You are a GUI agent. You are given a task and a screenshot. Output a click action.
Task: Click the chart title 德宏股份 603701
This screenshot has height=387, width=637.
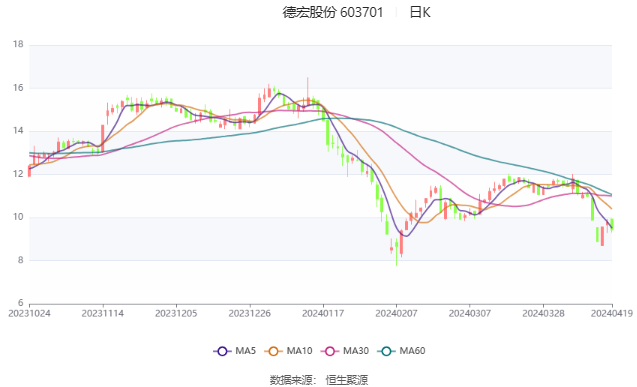(333, 12)
